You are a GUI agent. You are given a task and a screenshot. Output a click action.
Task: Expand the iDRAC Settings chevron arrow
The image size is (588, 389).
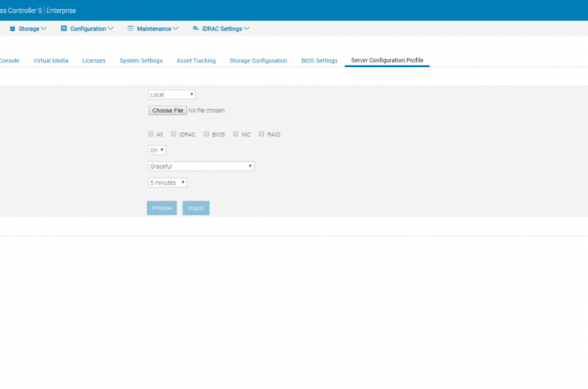tap(247, 29)
